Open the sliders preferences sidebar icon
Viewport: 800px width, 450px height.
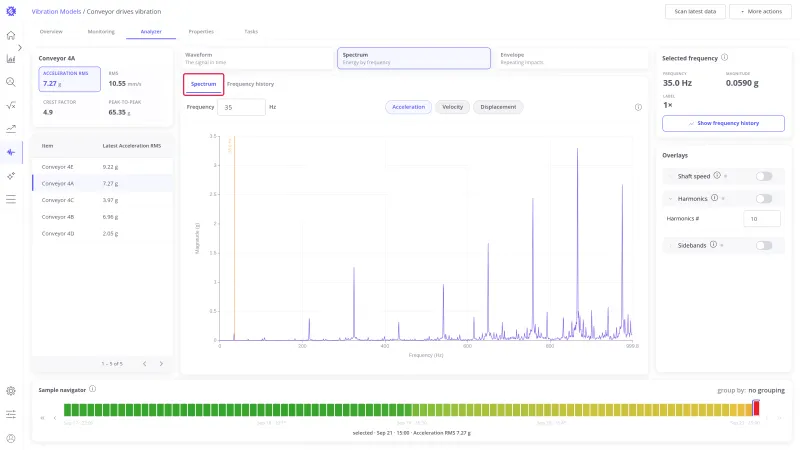11,414
